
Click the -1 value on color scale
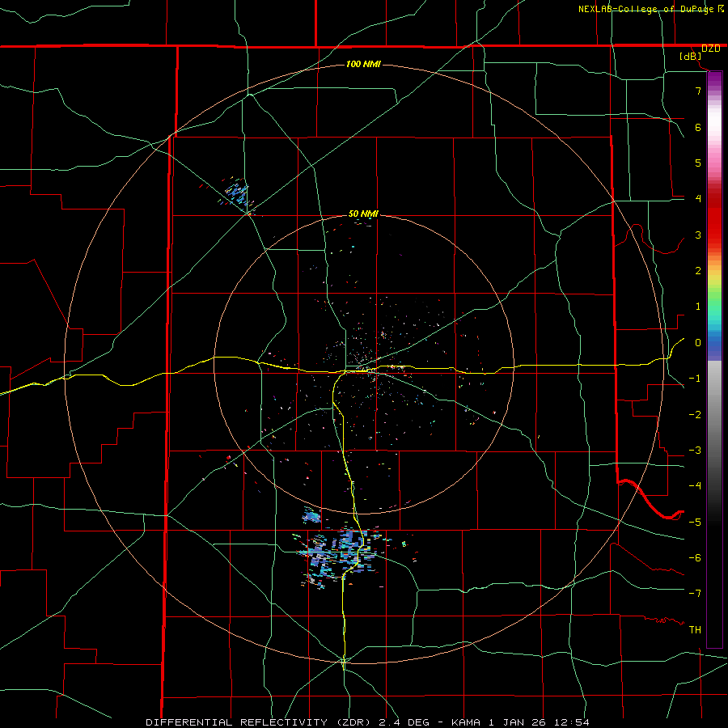click(695, 379)
